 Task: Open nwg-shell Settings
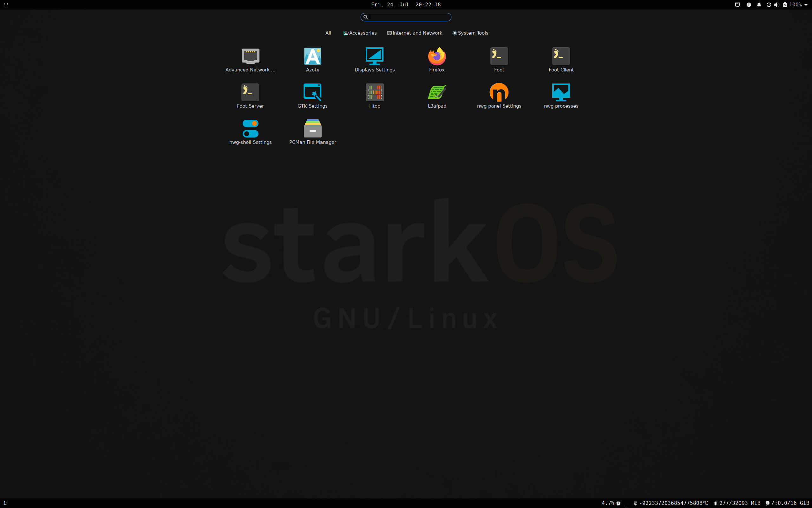[250, 132]
